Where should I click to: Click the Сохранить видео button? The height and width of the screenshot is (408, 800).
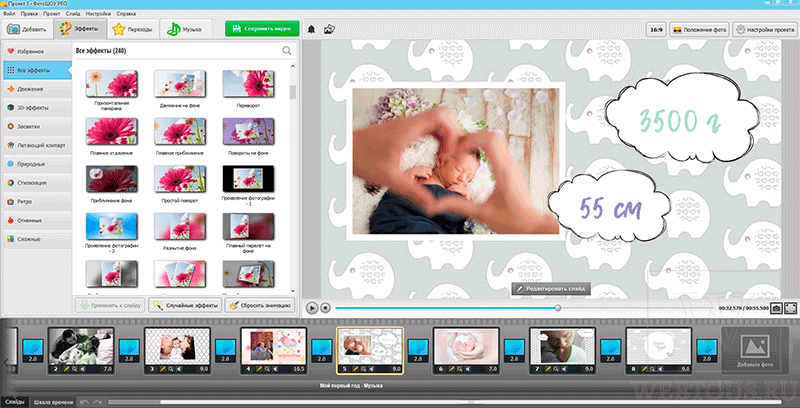tap(262, 29)
